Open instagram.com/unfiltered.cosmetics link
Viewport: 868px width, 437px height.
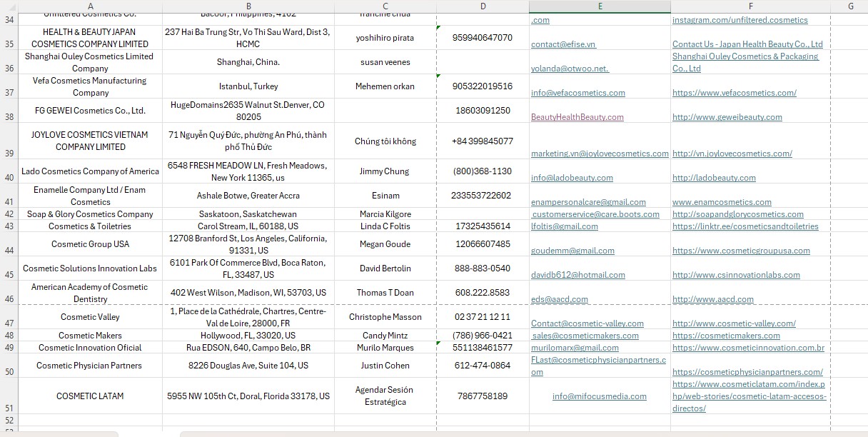coord(740,20)
